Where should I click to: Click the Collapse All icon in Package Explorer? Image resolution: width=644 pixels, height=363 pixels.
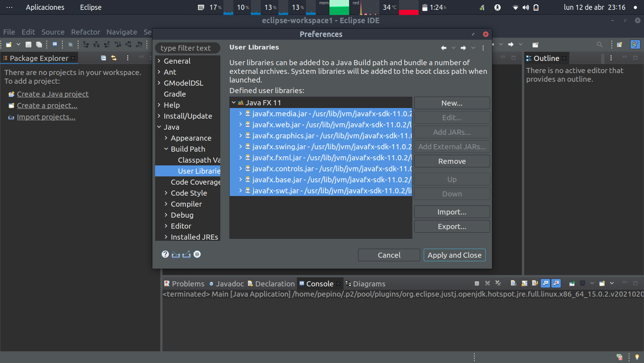coord(104,58)
